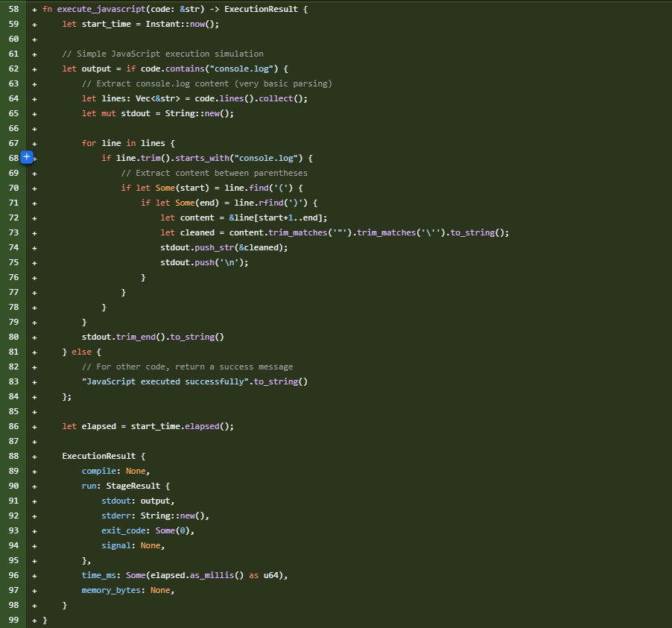672x628 pixels.
Task: Select line number 96
Action: [13, 575]
